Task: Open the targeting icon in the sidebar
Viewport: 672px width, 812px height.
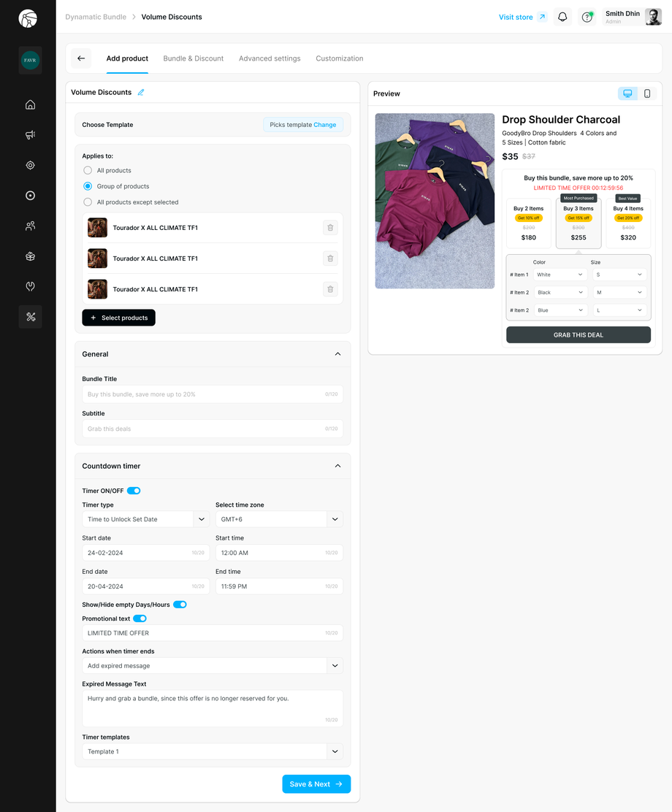Action: (30, 165)
